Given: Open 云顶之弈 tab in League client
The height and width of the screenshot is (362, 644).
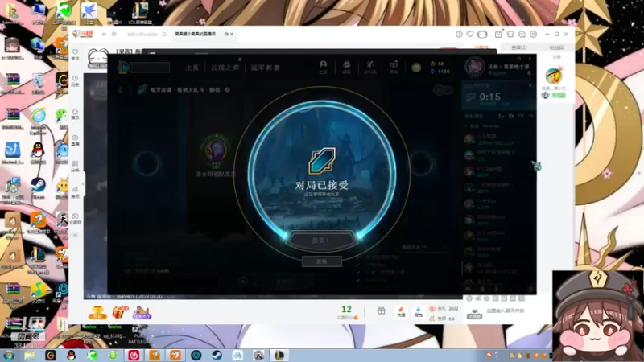Looking at the screenshot, I should pyautogui.click(x=225, y=68).
